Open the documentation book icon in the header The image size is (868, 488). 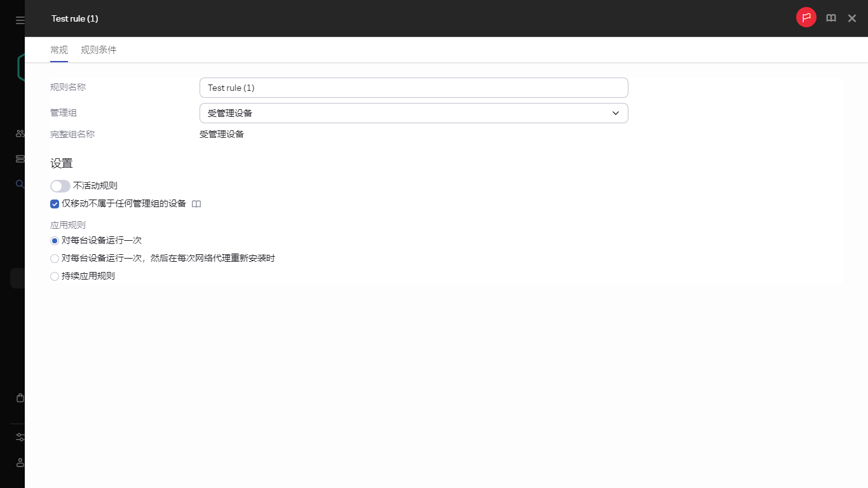tap(831, 18)
